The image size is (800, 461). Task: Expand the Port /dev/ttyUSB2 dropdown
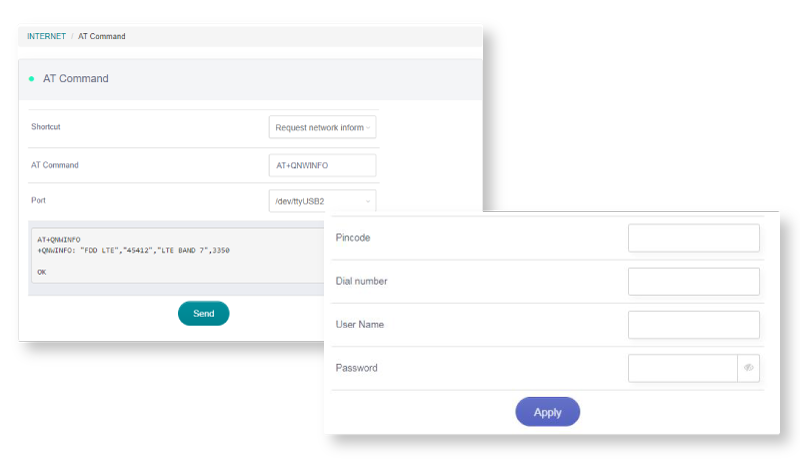(x=322, y=202)
